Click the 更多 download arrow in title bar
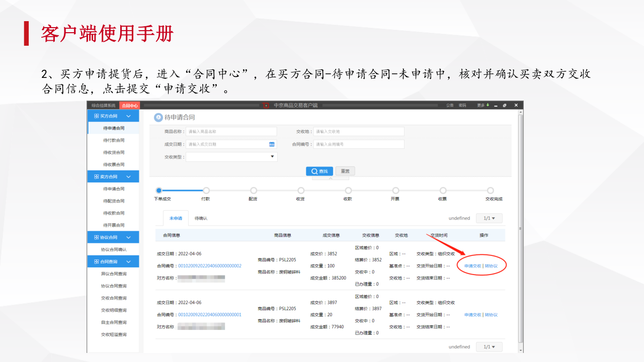 488,105
